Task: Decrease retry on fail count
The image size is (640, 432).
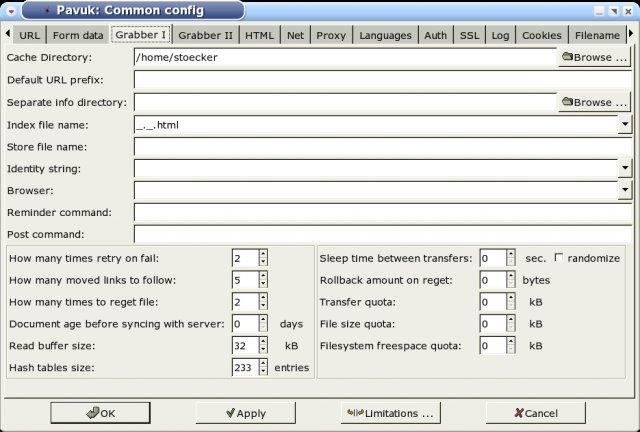Action: [x=263, y=263]
